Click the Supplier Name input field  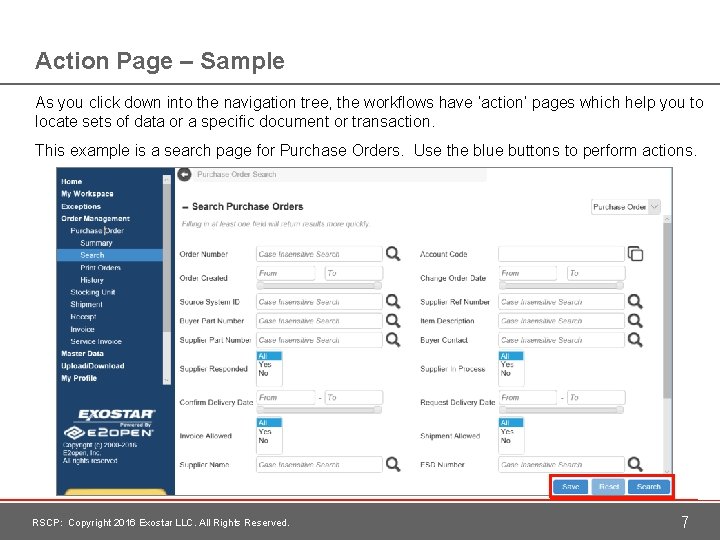pos(319,465)
